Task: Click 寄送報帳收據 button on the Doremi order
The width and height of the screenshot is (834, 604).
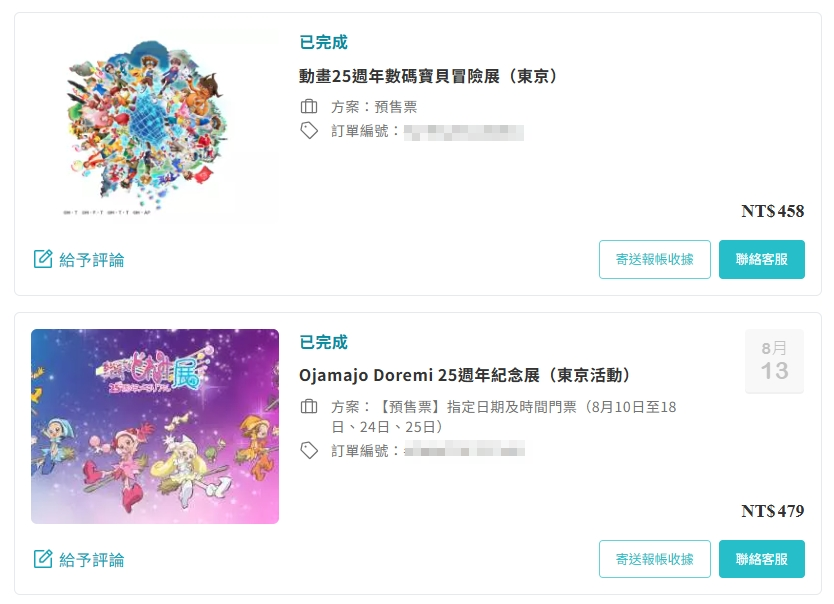Action: tap(655, 559)
